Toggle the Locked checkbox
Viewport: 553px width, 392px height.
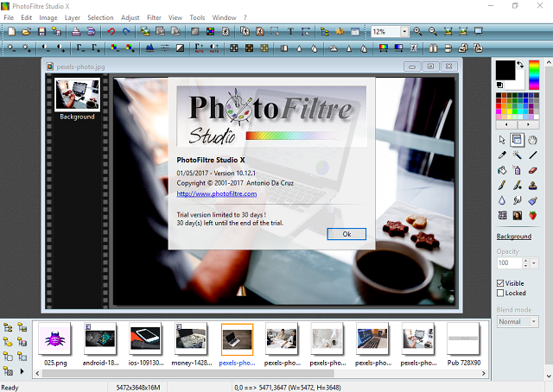500,294
